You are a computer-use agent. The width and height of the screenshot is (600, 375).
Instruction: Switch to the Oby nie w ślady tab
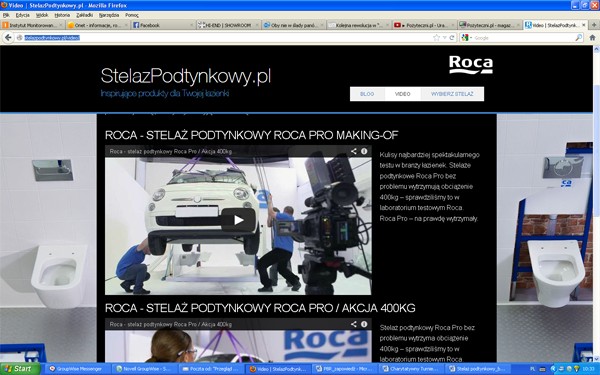pyautogui.click(x=294, y=25)
